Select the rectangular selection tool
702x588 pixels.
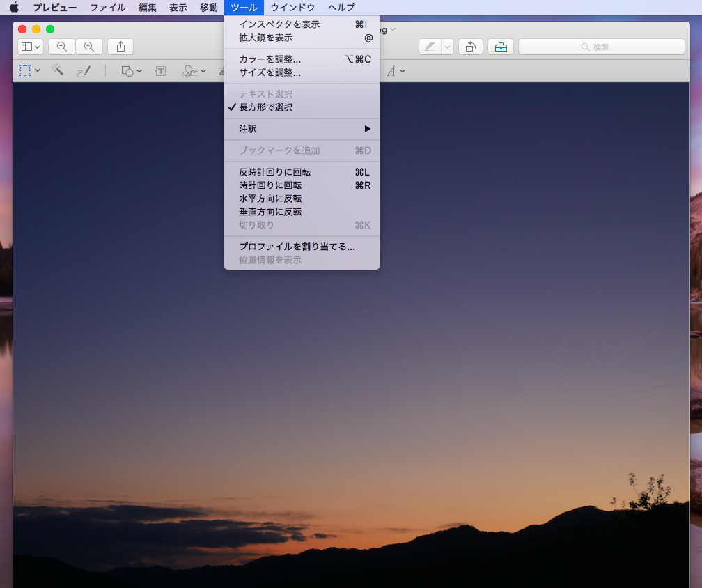(26, 70)
